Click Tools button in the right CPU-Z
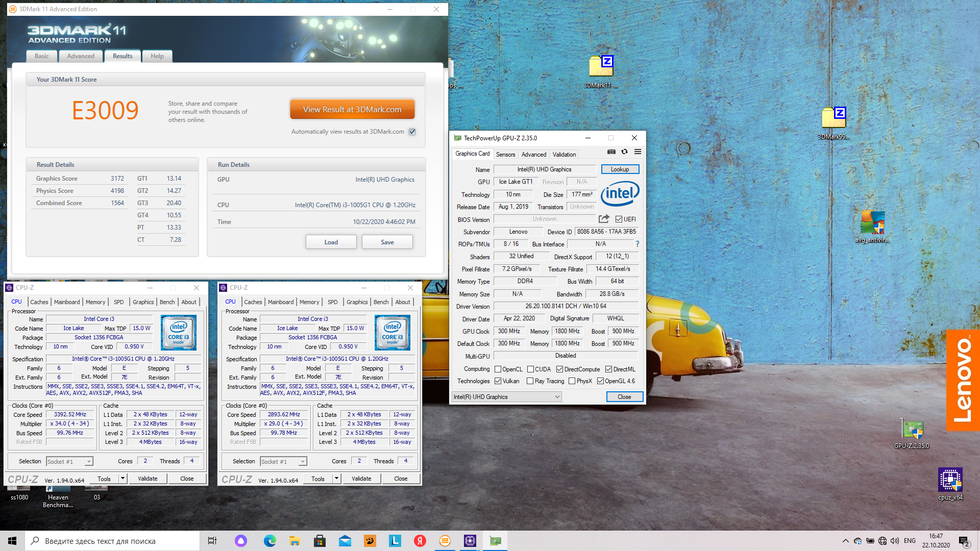The width and height of the screenshot is (980, 551). 318,479
